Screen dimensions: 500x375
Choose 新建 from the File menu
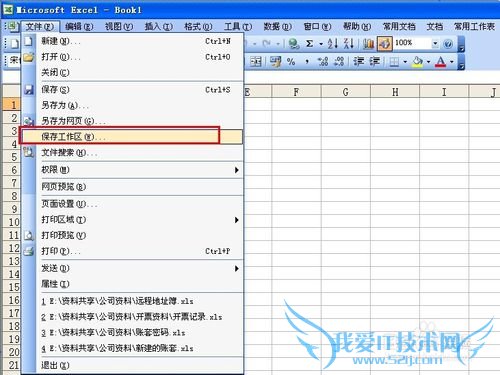click(x=132, y=41)
